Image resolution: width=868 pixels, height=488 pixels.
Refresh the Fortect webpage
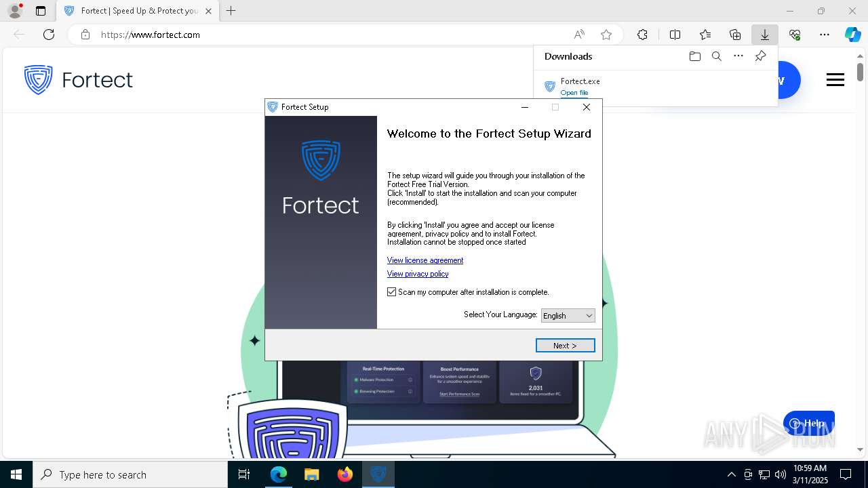coord(49,35)
